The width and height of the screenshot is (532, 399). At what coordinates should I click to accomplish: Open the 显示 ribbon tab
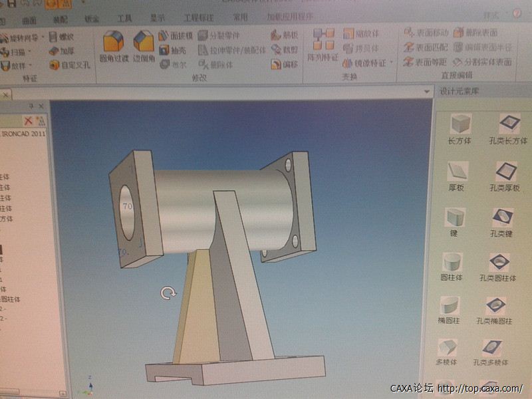156,18
